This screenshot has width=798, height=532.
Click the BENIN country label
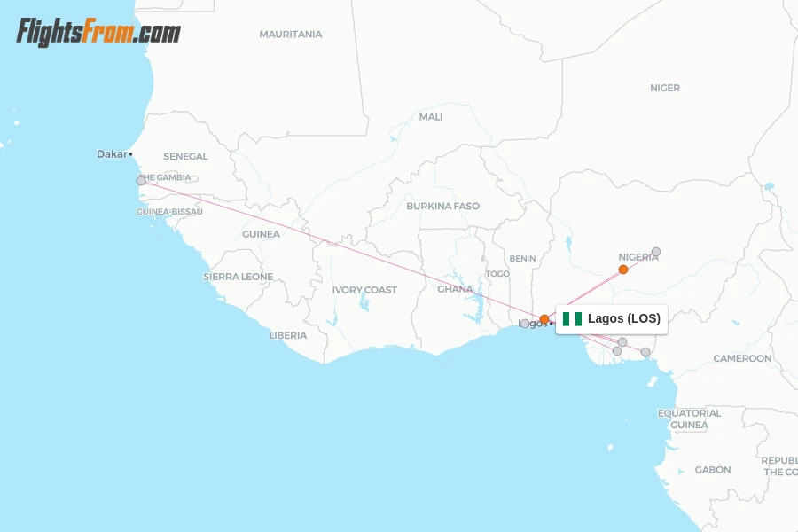tap(522, 259)
